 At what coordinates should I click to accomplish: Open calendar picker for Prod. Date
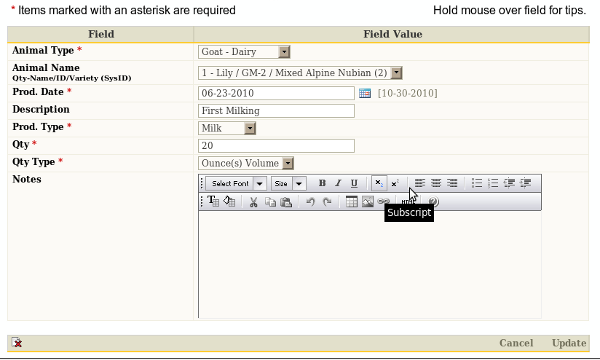pyautogui.click(x=365, y=93)
